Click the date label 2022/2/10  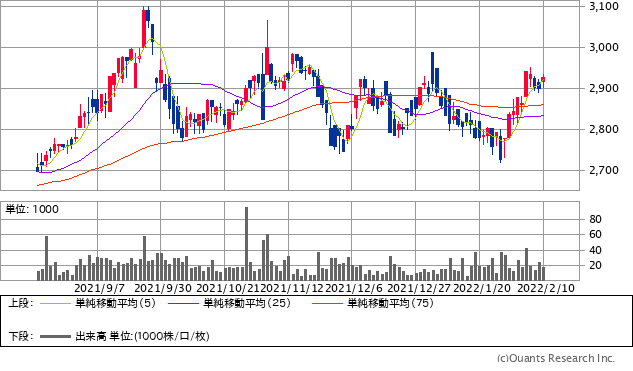(x=546, y=288)
